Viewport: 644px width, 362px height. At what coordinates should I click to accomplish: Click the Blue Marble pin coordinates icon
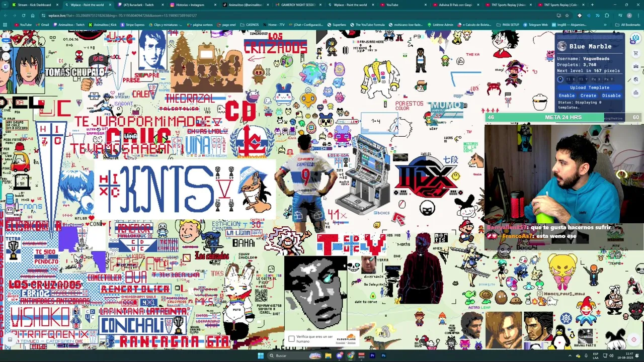(560, 79)
